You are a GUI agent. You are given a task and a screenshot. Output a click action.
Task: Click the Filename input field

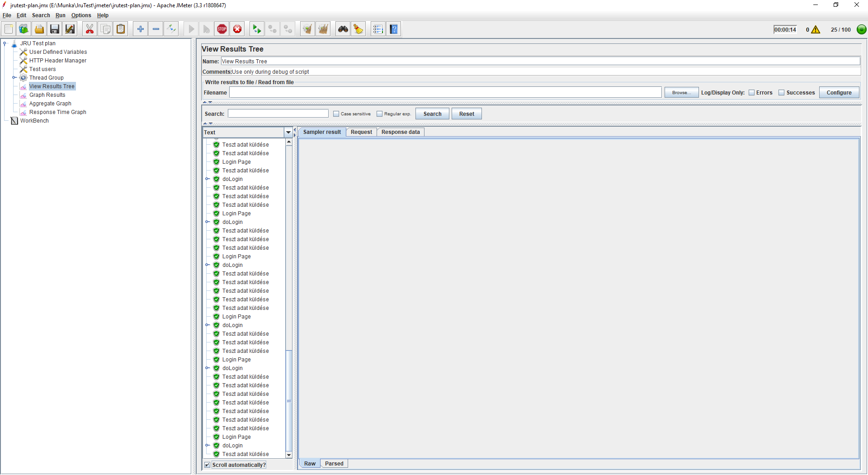tap(445, 93)
